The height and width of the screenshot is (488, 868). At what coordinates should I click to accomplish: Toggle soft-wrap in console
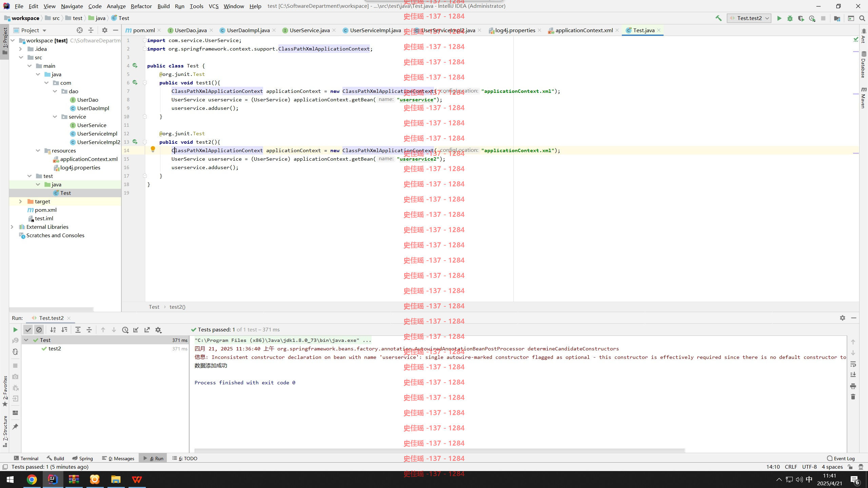(x=853, y=364)
